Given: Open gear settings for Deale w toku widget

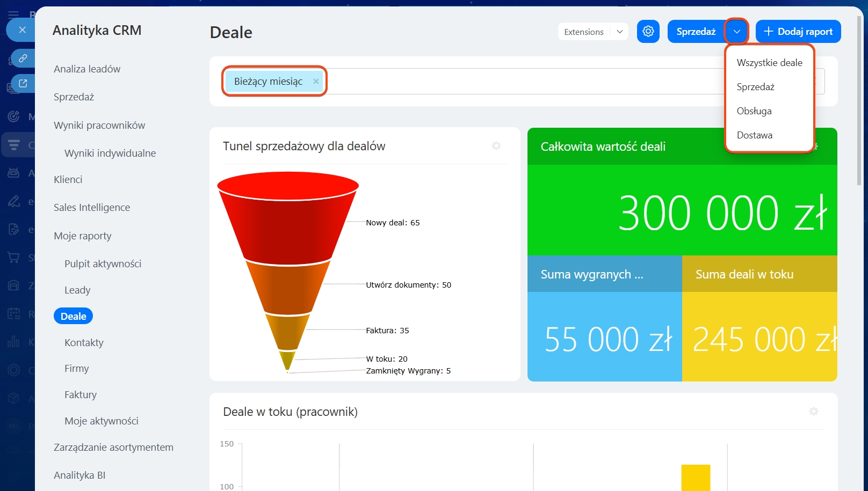Looking at the screenshot, I should click(x=813, y=412).
